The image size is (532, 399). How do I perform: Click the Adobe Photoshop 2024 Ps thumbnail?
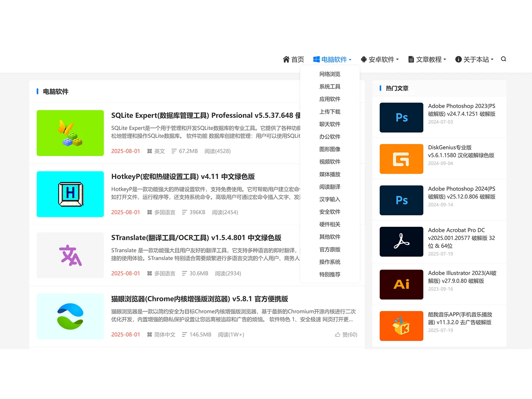coord(401,200)
